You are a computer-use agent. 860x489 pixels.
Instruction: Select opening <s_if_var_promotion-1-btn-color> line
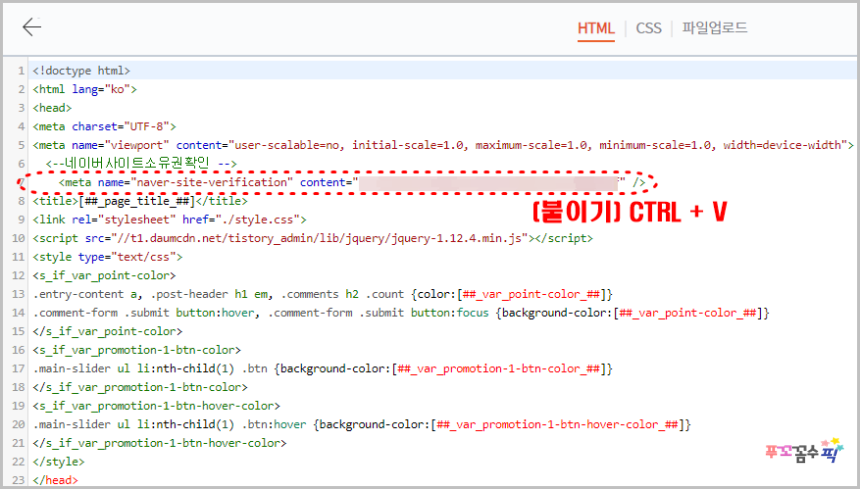click(x=137, y=350)
